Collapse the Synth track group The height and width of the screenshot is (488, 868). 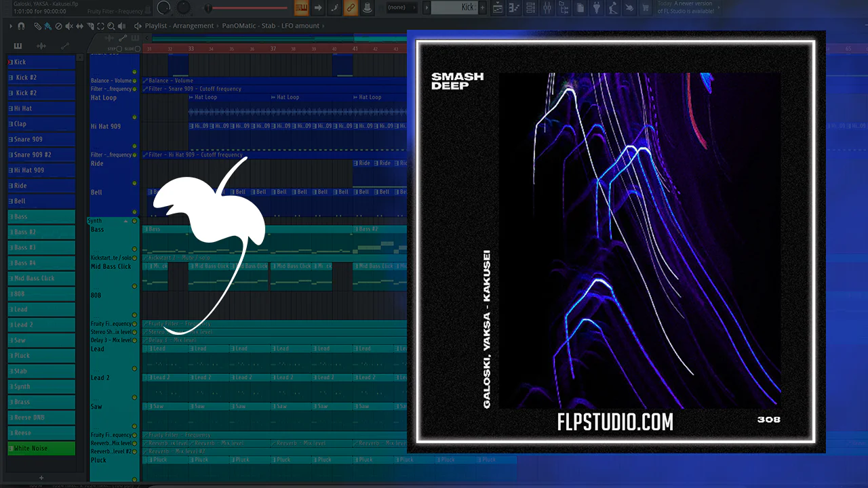[125, 221]
